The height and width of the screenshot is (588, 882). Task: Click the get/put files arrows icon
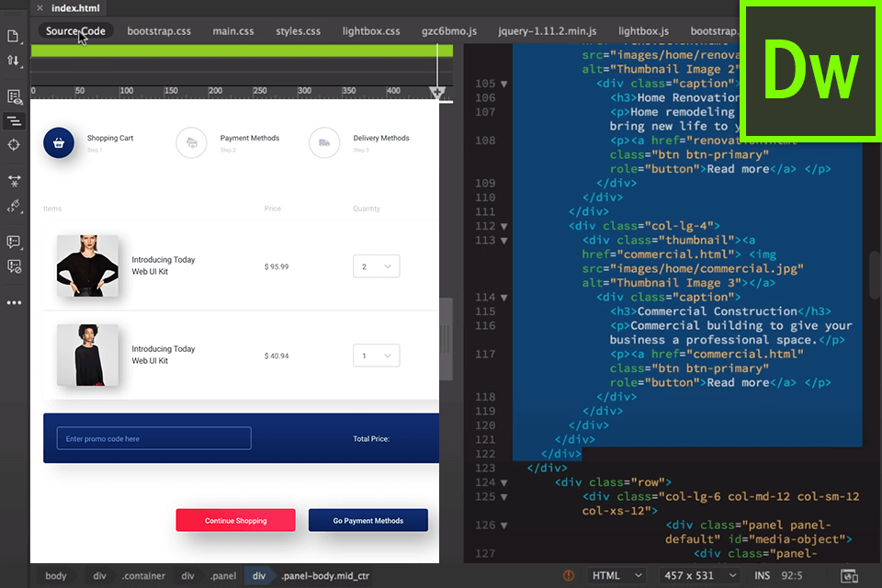14,61
